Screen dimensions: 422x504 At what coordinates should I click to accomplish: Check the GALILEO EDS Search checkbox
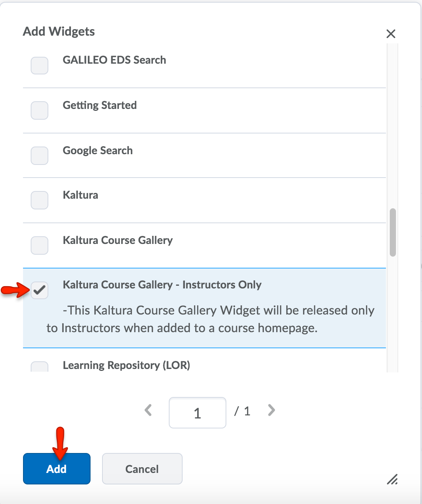pyautogui.click(x=40, y=66)
